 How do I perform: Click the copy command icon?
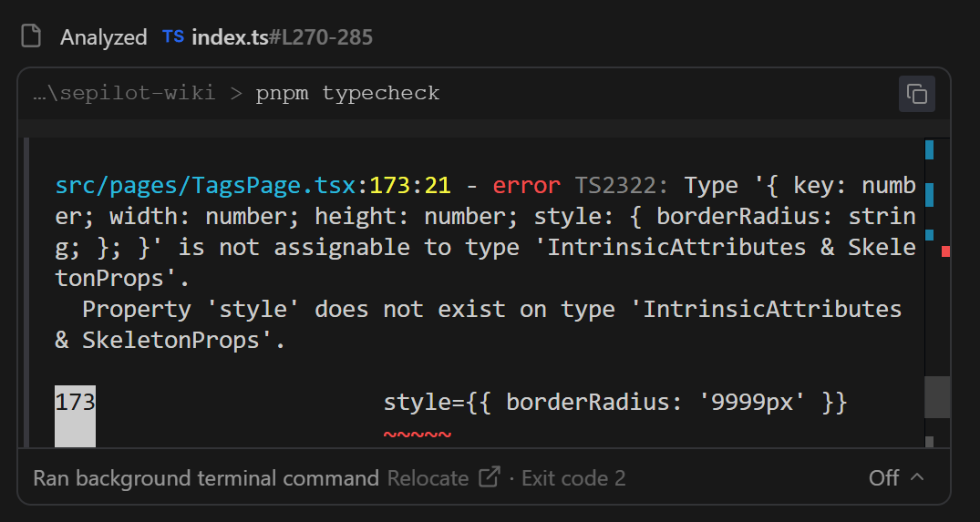(917, 94)
